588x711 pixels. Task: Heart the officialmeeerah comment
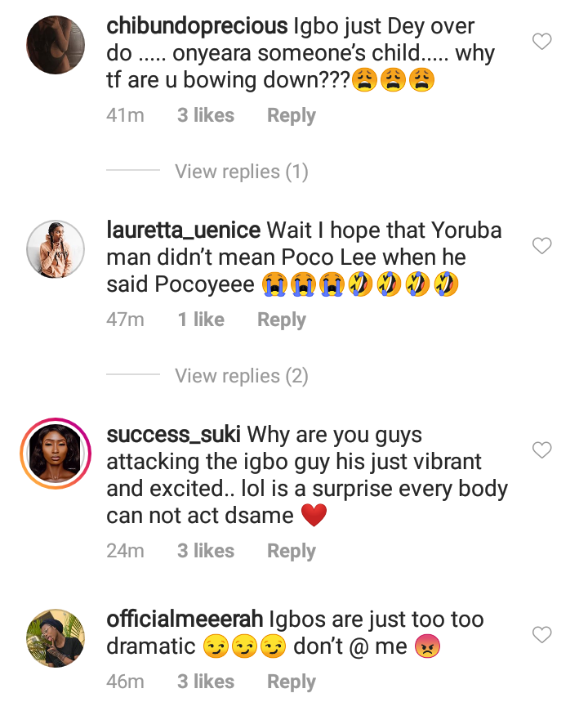542,635
